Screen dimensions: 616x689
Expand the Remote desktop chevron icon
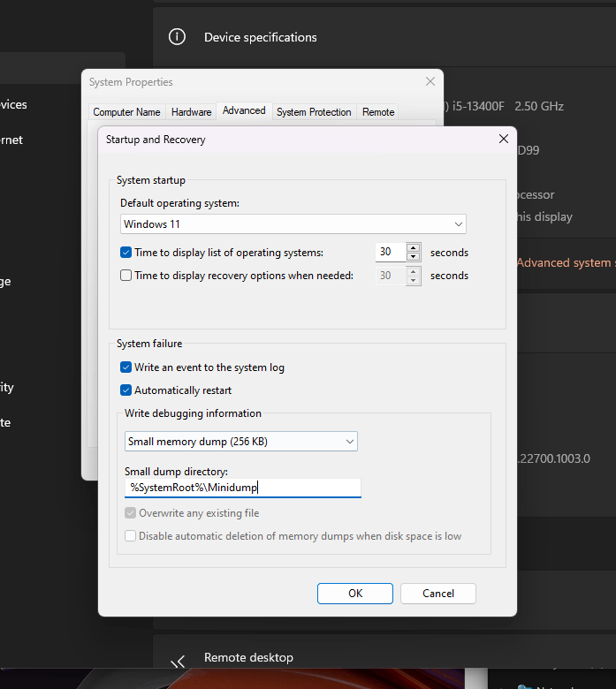[178, 662]
